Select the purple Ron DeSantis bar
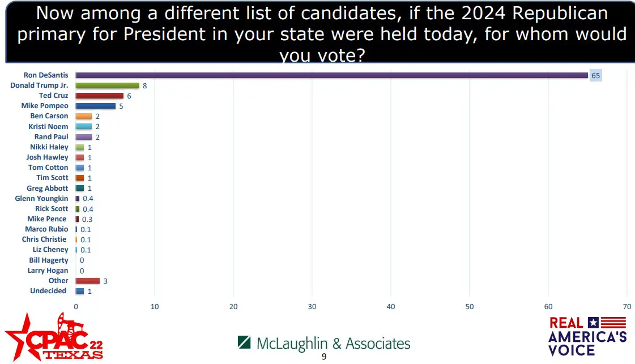Viewport: 635px width, 364px height. [x=332, y=75]
